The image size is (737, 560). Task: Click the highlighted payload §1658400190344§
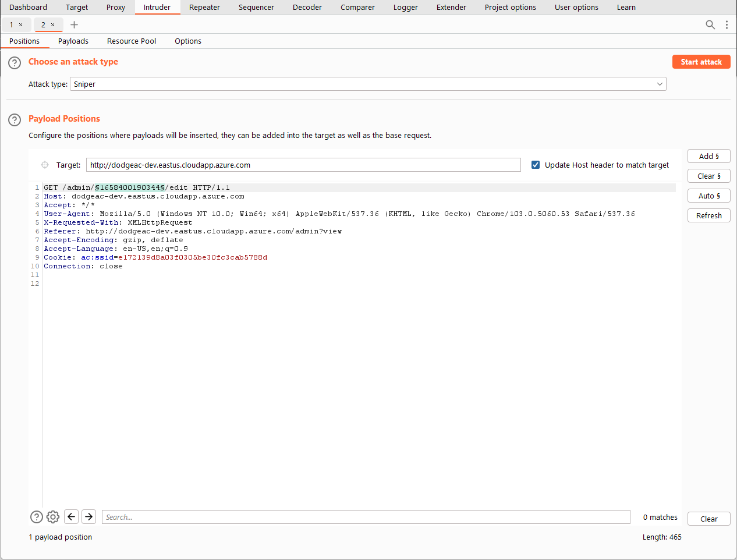[x=130, y=187]
